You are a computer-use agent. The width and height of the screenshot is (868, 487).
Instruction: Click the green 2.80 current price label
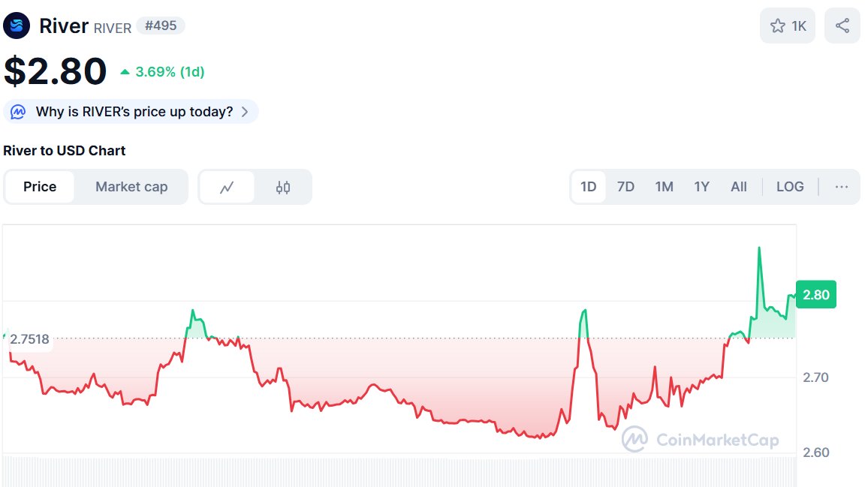816,295
